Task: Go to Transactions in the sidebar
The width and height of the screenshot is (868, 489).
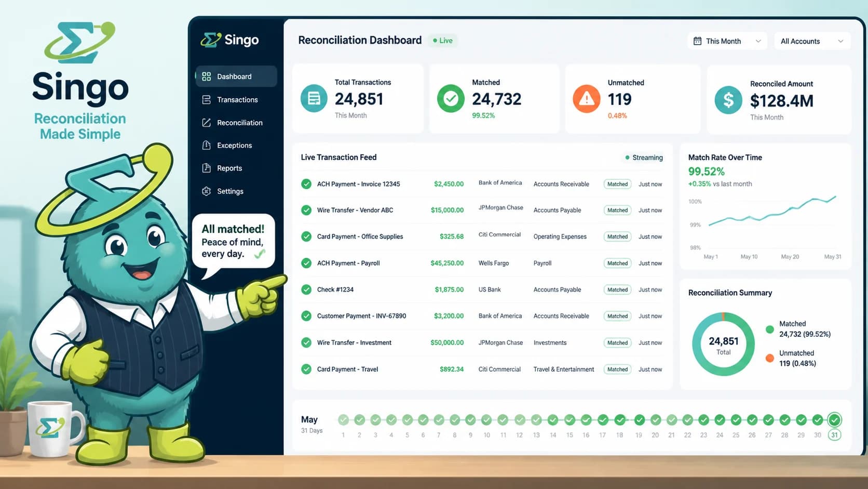Action: click(x=236, y=99)
